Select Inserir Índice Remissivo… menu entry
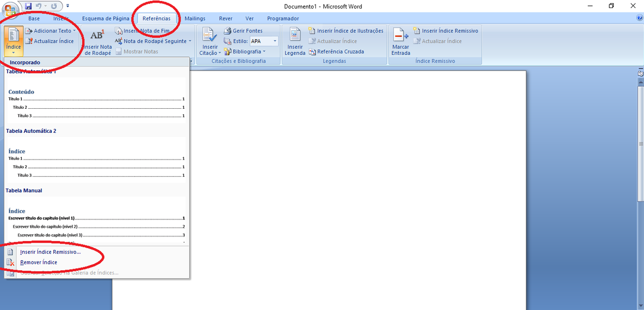This screenshot has height=310, width=644. [x=50, y=252]
